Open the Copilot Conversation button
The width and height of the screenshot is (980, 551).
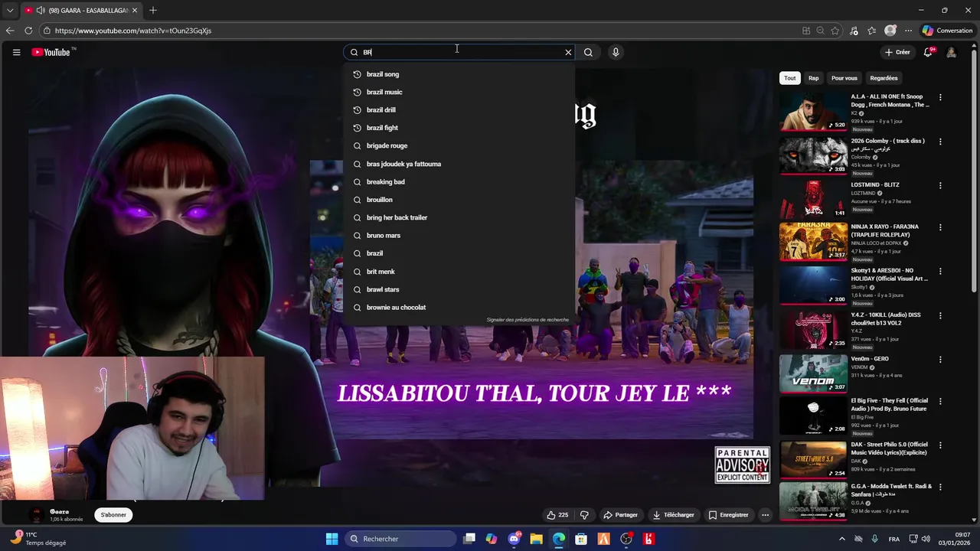(x=948, y=31)
